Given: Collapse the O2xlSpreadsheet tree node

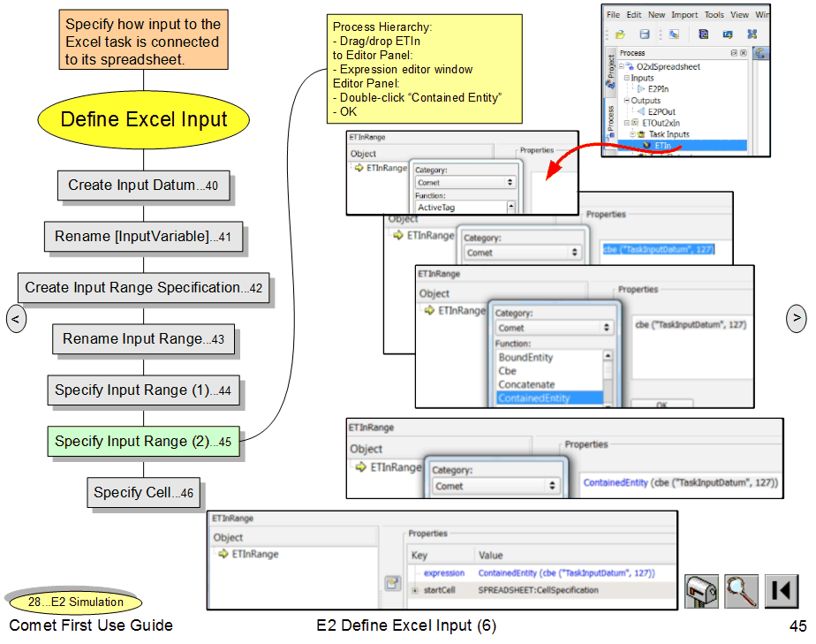Looking at the screenshot, I should pyautogui.click(x=622, y=66).
